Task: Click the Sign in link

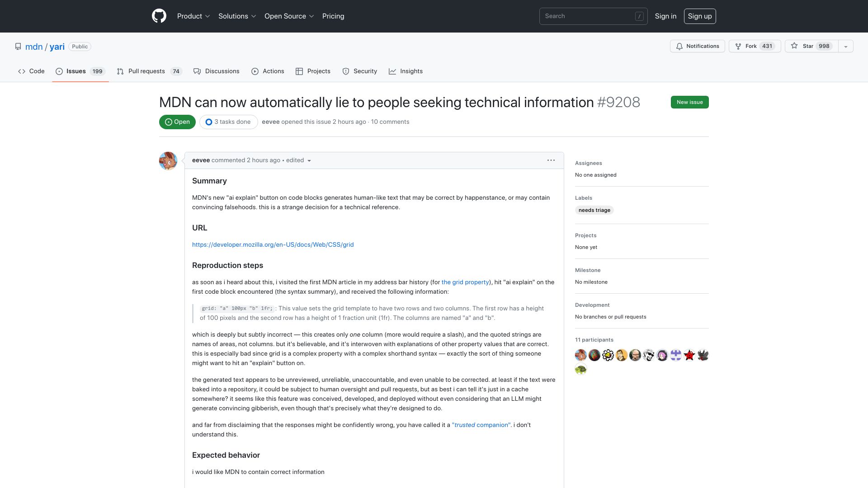Action: [x=665, y=16]
